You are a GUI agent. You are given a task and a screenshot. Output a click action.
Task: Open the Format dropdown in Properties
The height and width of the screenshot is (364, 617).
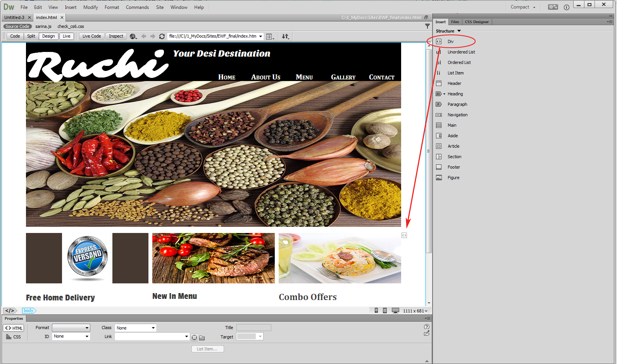(71, 328)
